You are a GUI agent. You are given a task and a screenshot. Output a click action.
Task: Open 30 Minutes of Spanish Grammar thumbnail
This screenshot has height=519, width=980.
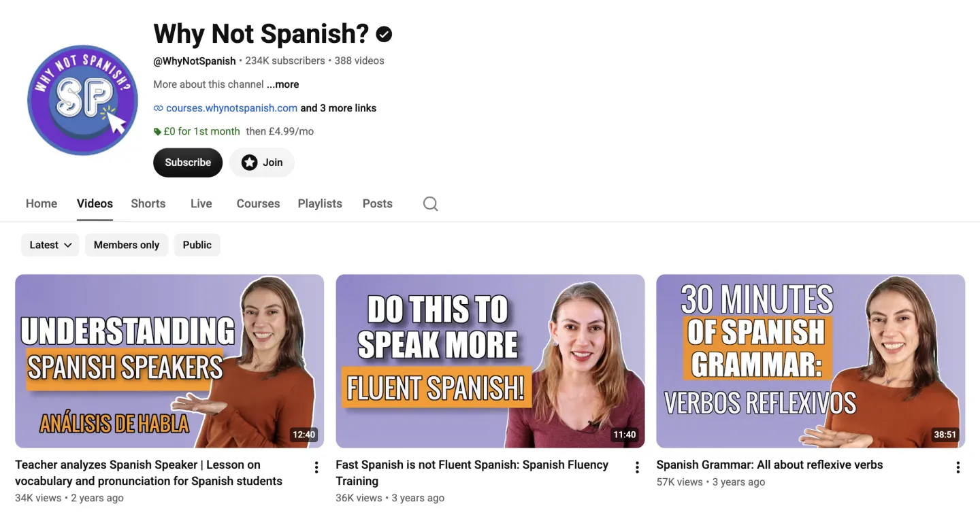(x=811, y=361)
